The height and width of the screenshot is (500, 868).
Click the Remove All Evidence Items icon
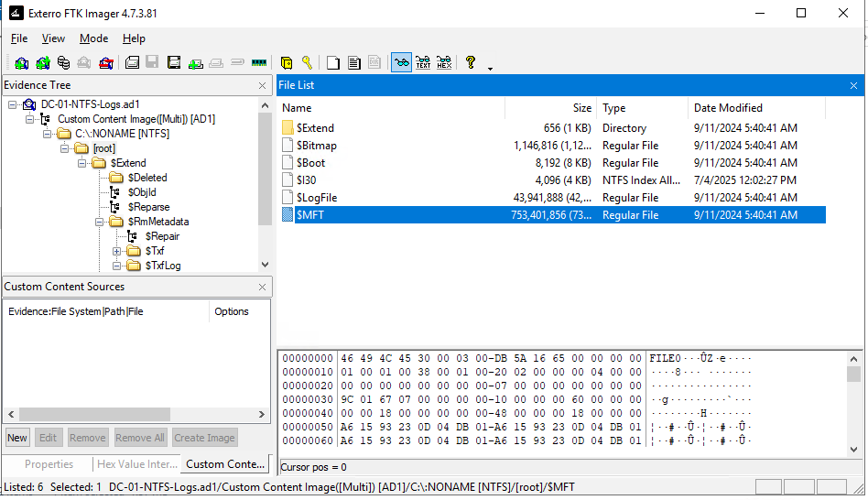[x=106, y=62]
